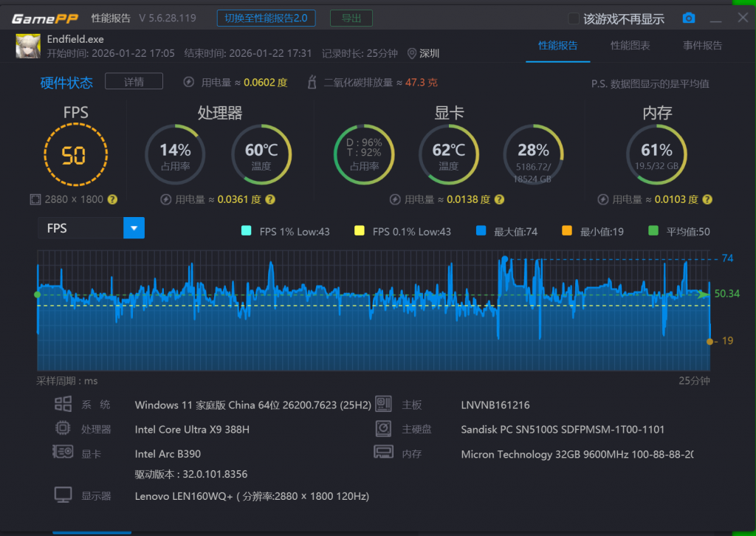
Task: Click the 最大值 blue legend swatch
Action: (481, 231)
